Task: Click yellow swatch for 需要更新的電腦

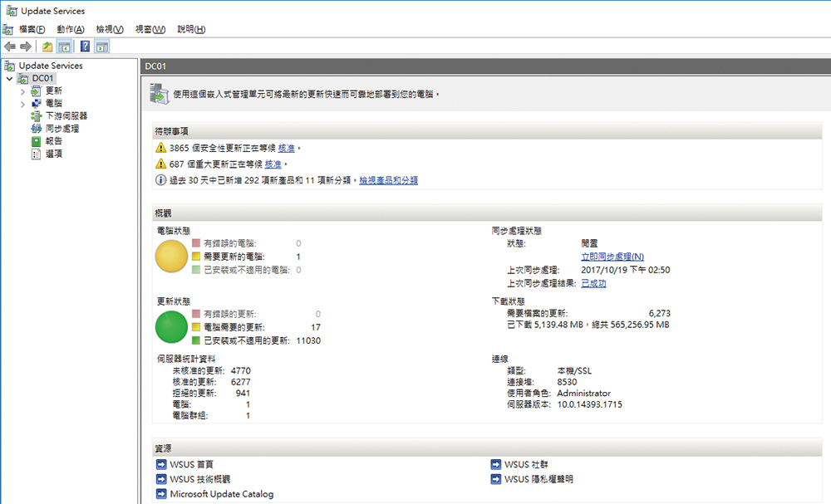Action: tap(196, 257)
